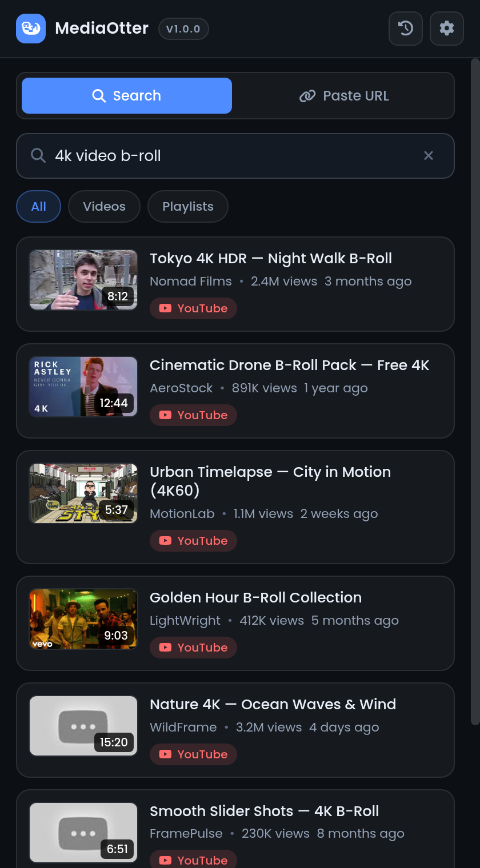Click channel name 'Nomad Films'
The image size is (480, 868).
tap(191, 282)
